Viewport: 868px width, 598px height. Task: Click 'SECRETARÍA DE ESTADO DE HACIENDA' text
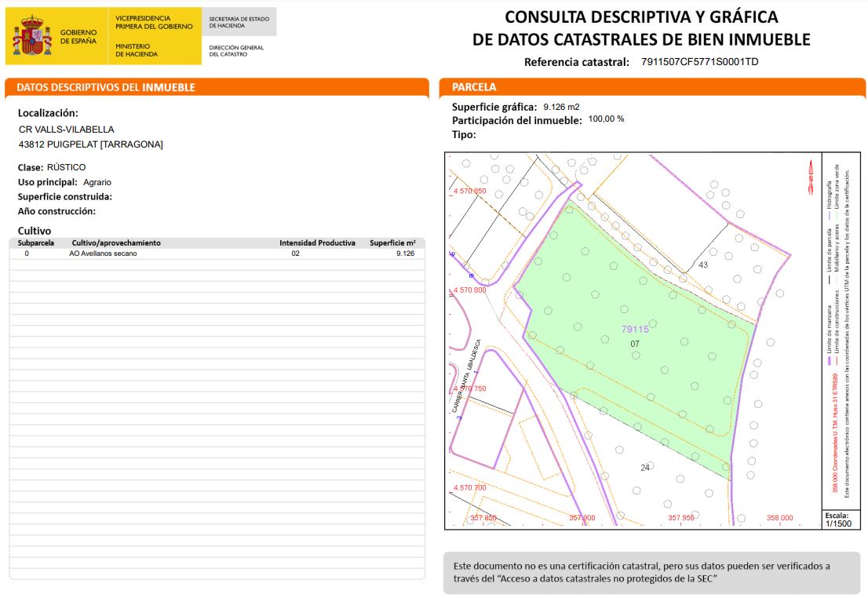pyautogui.click(x=239, y=22)
